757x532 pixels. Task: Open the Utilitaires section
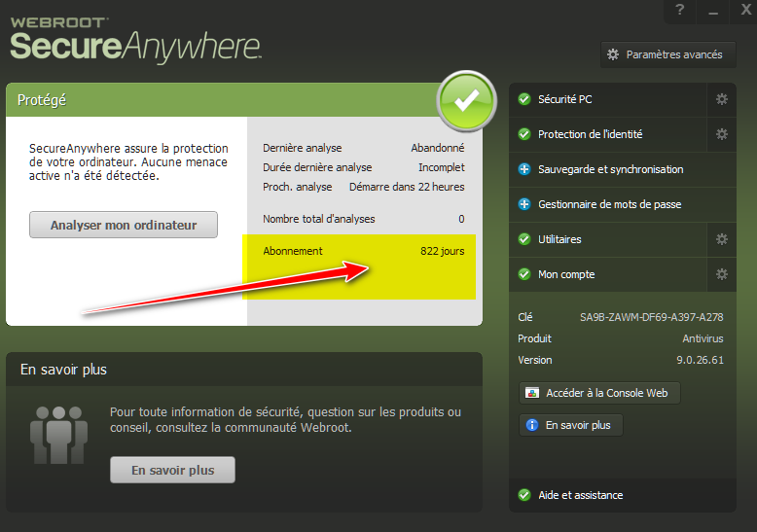point(608,239)
